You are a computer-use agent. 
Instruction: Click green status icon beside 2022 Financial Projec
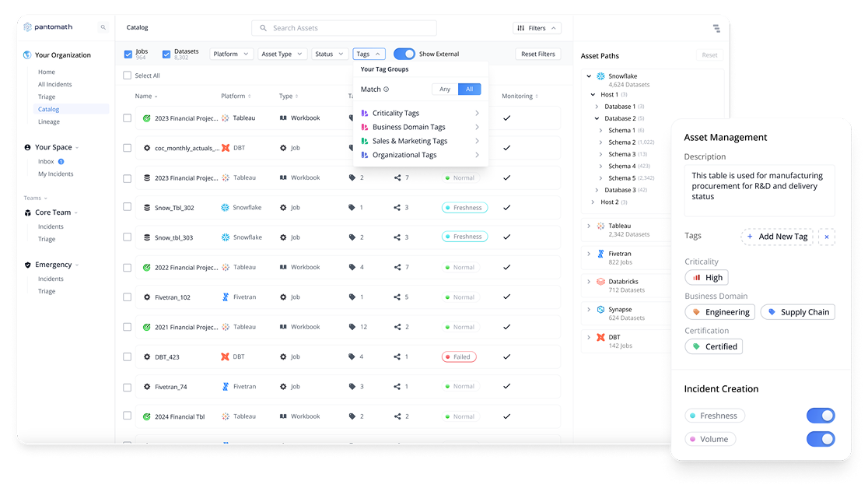tap(147, 268)
